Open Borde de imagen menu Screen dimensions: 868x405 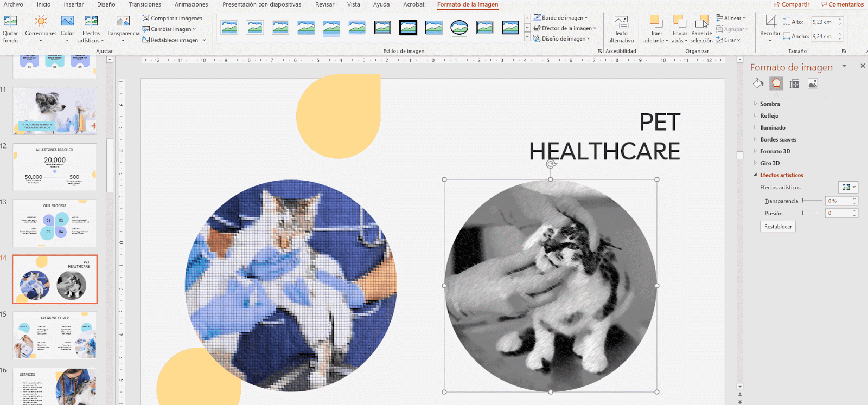coord(561,17)
